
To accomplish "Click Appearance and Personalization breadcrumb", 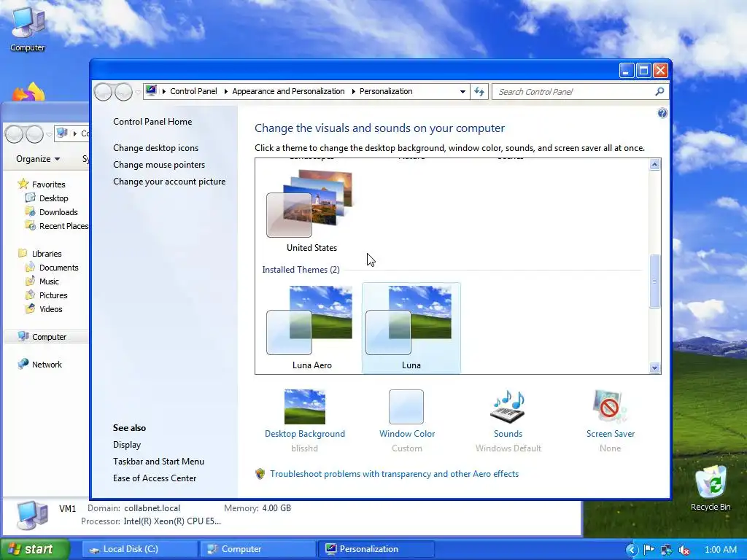I will pyautogui.click(x=288, y=91).
